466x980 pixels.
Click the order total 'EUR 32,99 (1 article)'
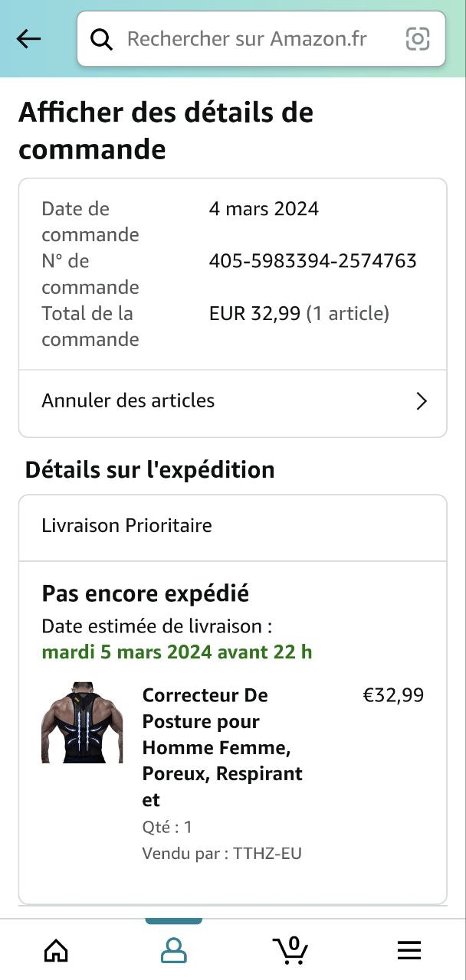[299, 313]
